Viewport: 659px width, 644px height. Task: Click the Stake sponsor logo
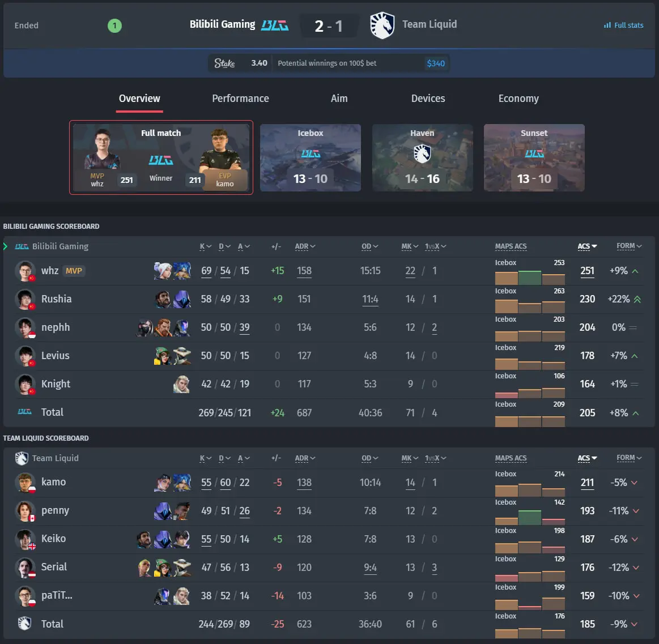tap(224, 63)
